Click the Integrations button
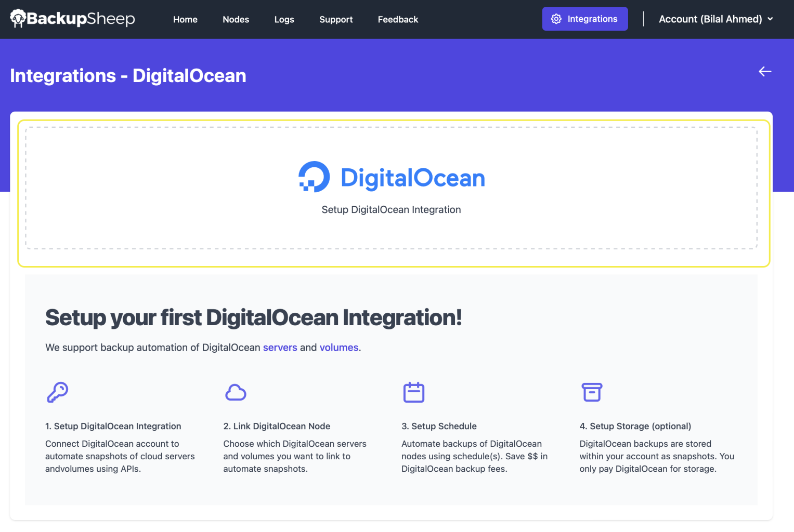 click(585, 19)
